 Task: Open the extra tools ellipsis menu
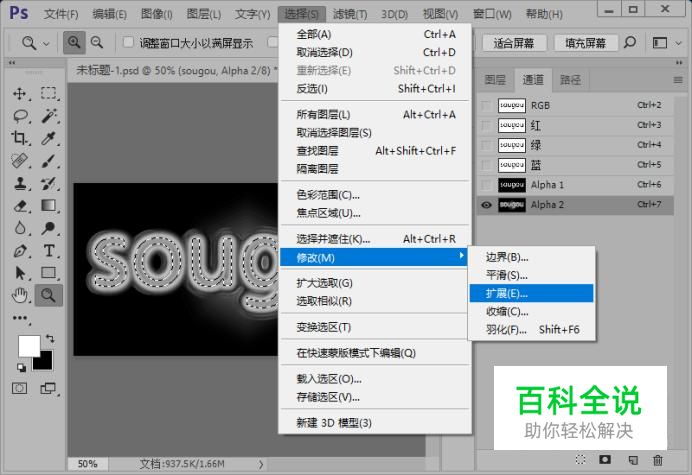(x=20, y=318)
